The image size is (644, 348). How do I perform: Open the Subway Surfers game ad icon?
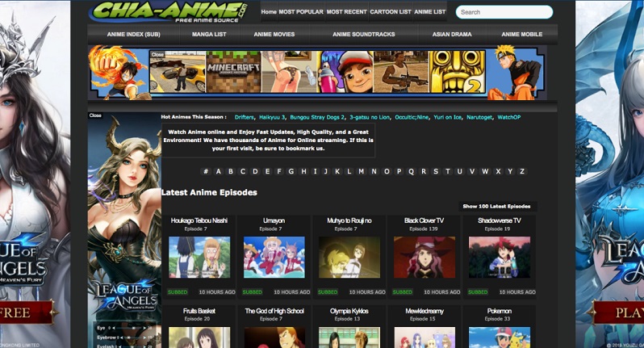pos(345,72)
